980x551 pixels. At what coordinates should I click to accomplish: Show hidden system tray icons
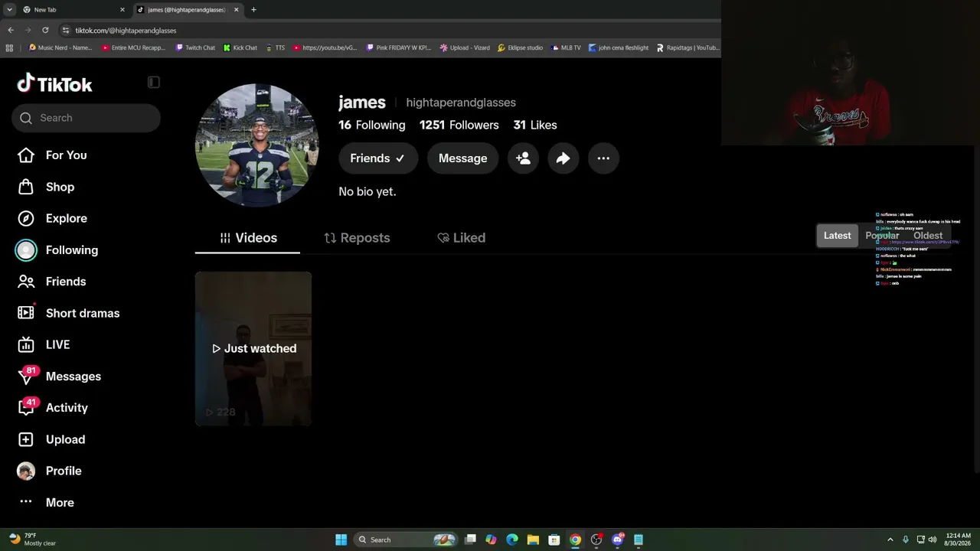coord(890,540)
